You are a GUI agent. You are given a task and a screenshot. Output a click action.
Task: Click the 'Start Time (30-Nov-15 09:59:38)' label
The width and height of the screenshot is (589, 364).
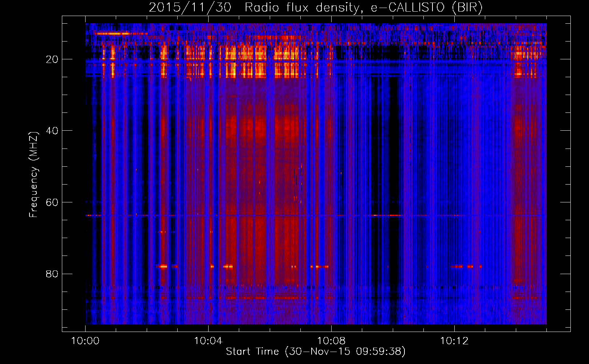click(316, 352)
